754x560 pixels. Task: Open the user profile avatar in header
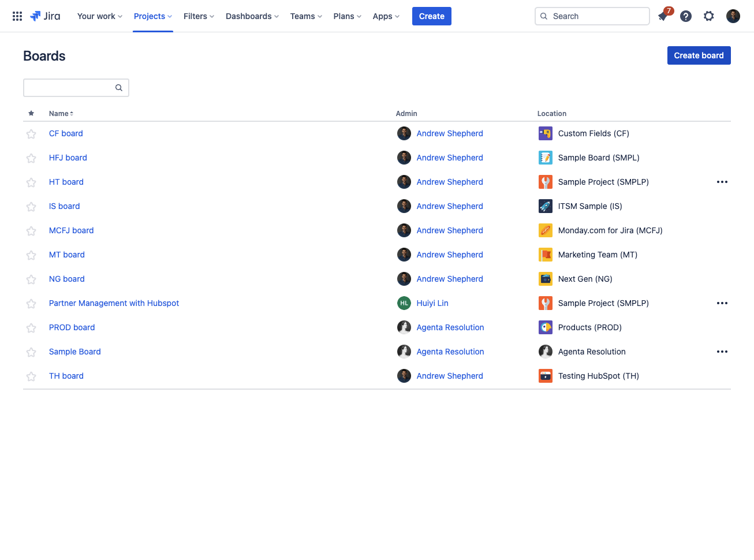pyautogui.click(x=733, y=16)
